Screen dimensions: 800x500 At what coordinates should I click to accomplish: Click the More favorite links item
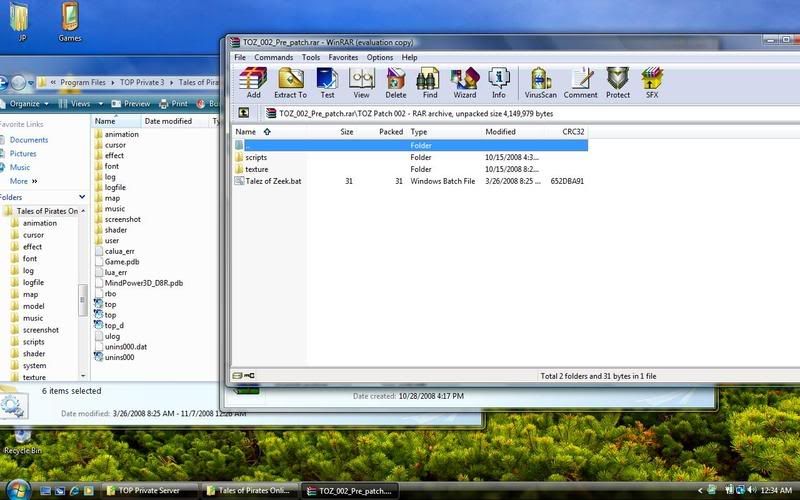tap(22, 181)
